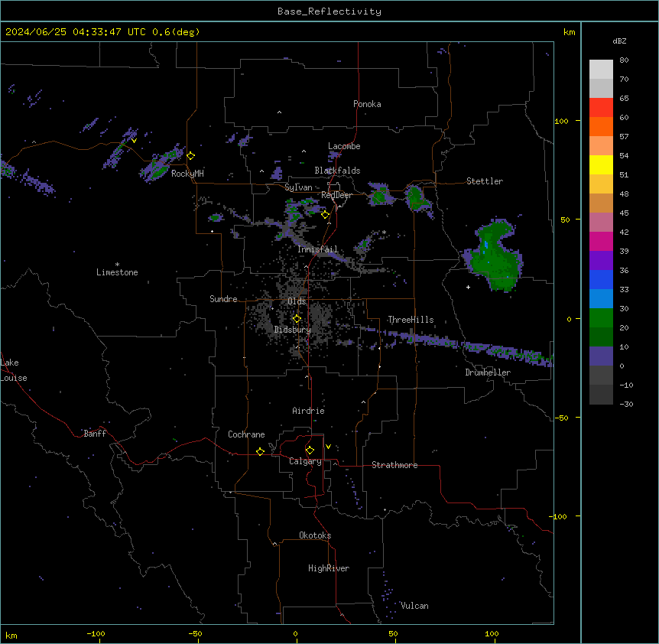The height and width of the screenshot is (644, 659).
Task: Select the orange 57-60 dBZ legend swatch
Action: pyautogui.click(x=601, y=126)
